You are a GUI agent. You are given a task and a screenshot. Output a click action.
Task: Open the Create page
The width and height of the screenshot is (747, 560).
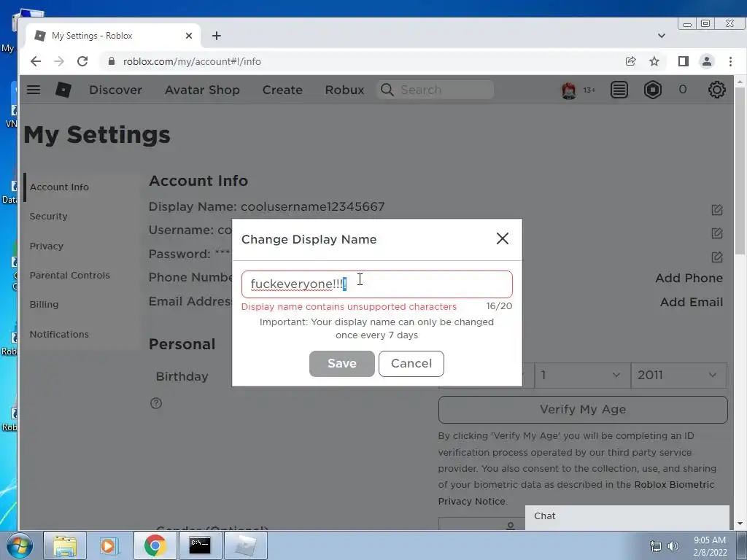(x=282, y=90)
